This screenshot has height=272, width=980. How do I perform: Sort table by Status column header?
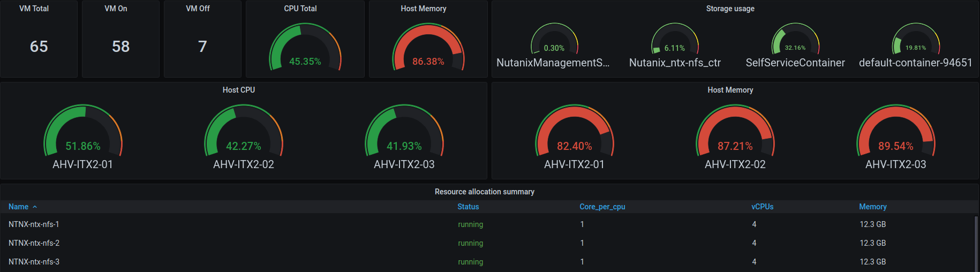point(468,207)
